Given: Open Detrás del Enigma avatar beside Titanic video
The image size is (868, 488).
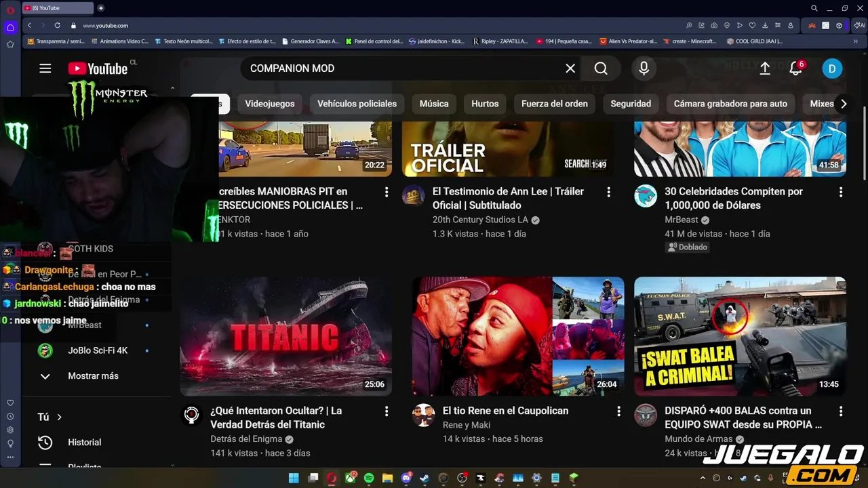Looking at the screenshot, I should (x=192, y=415).
